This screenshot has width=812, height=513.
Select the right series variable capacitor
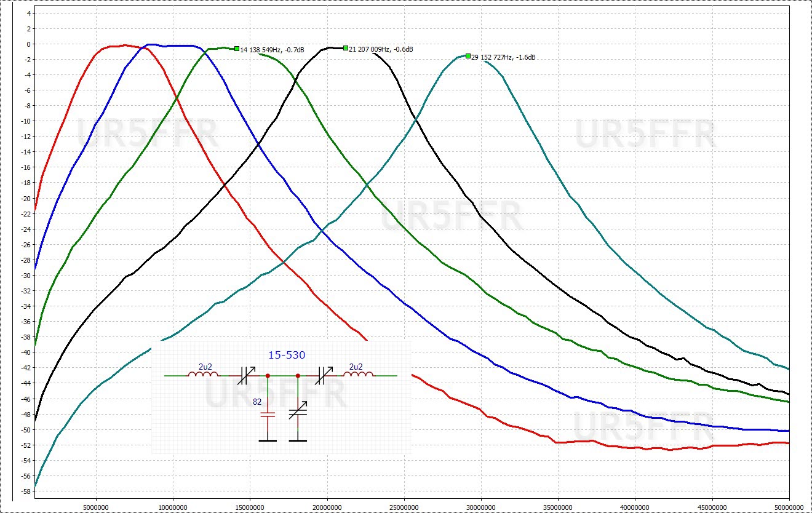click(324, 375)
